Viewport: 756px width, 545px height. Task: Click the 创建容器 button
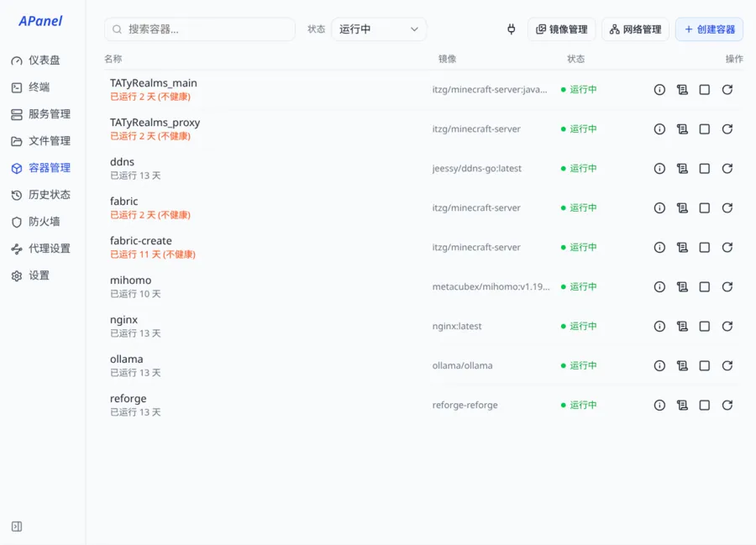[x=709, y=29]
